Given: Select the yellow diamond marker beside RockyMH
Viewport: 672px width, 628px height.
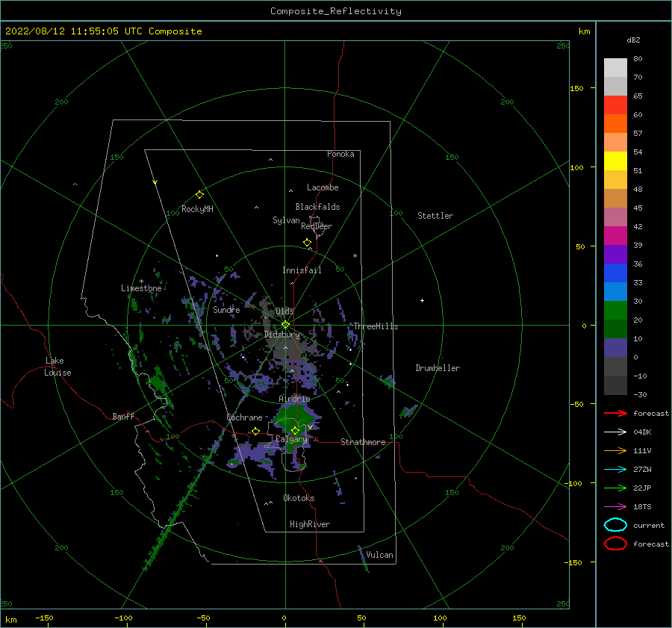Looking at the screenshot, I should point(199,195).
